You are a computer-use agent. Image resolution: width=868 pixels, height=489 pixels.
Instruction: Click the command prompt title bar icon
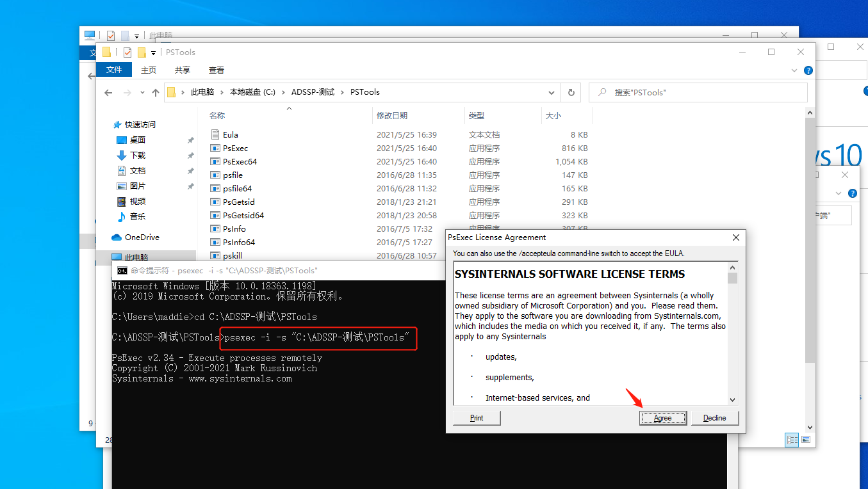point(122,270)
